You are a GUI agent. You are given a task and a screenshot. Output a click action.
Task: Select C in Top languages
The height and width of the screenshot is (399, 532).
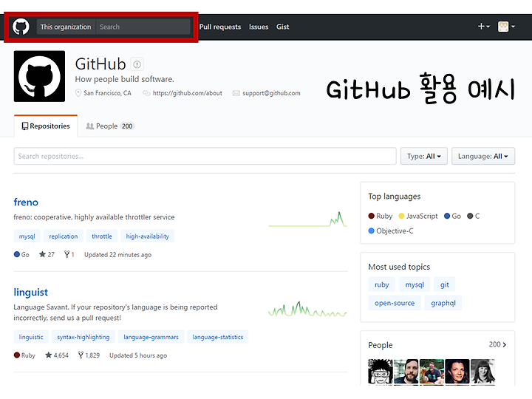(474, 216)
